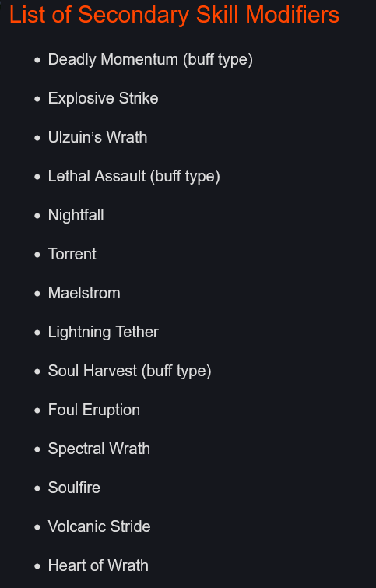
Task: Click the List of Secondary Skill Modifiers heading
Action: pyautogui.click(x=174, y=15)
